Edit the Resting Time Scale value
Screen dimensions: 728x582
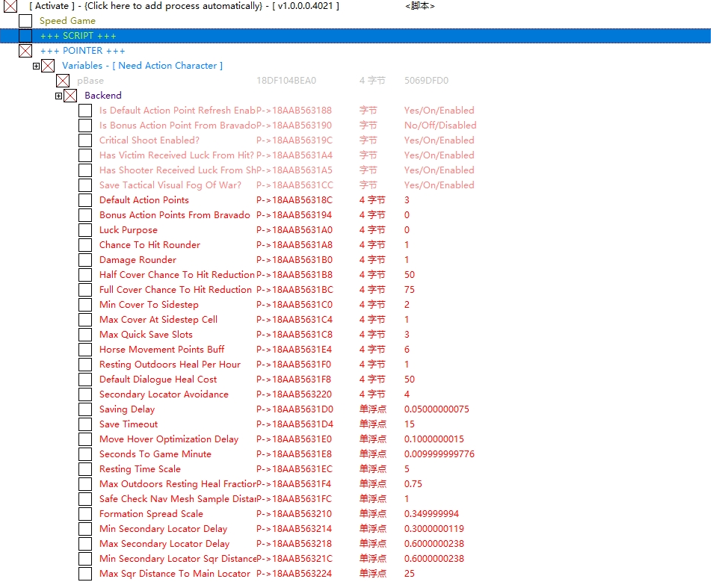point(407,469)
